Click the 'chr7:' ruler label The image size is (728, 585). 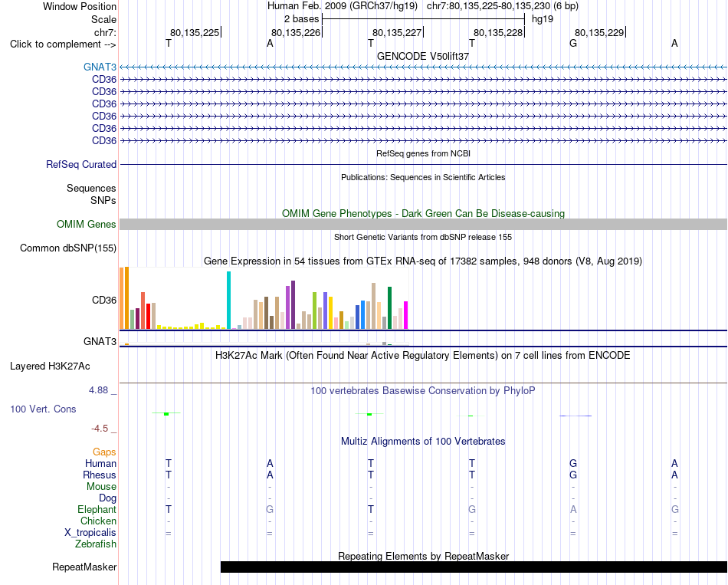pyautogui.click(x=106, y=32)
